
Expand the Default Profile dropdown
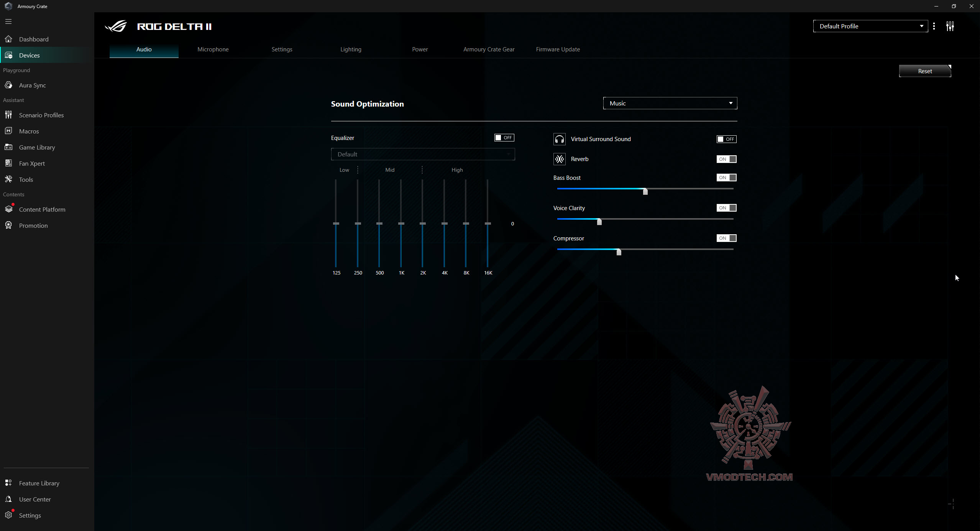870,26
